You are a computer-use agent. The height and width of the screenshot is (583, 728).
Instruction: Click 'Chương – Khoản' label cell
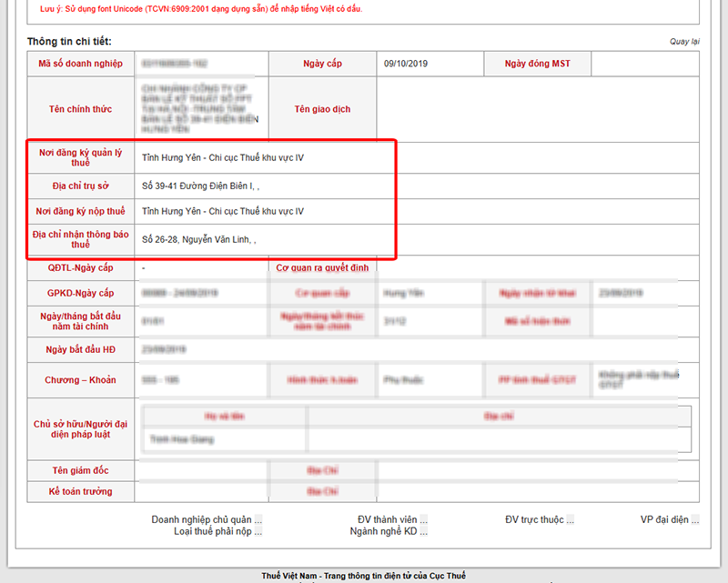pos(81,380)
